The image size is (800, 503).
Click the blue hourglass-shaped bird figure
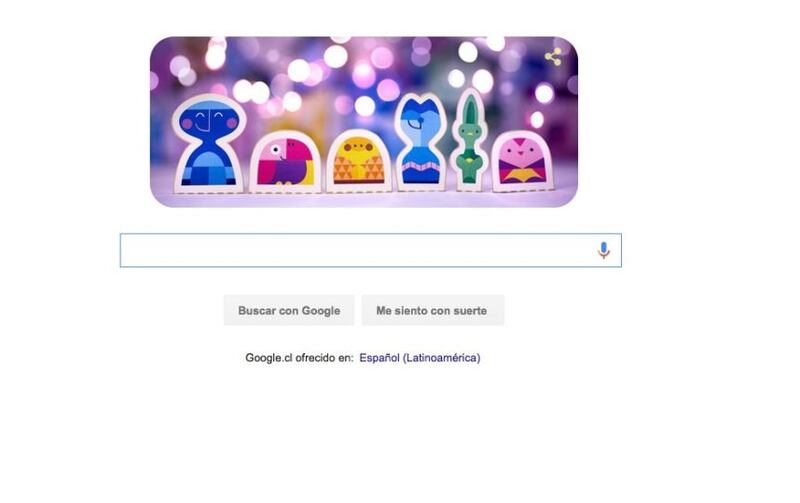(420, 142)
